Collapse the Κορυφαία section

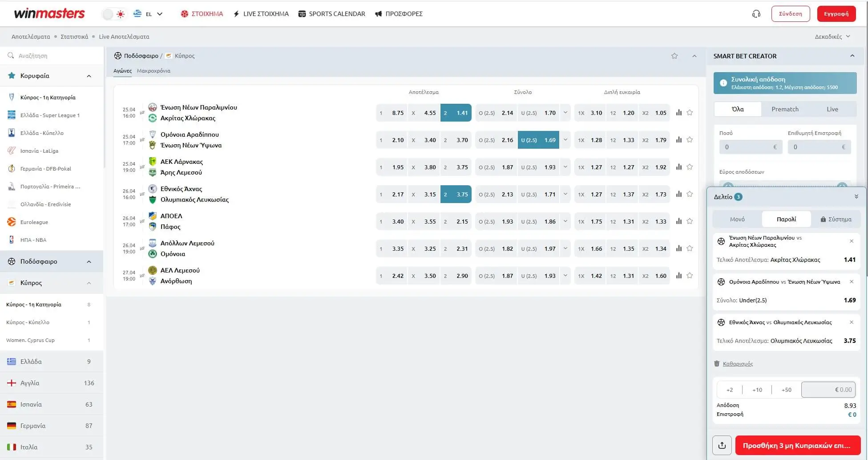[89, 76]
